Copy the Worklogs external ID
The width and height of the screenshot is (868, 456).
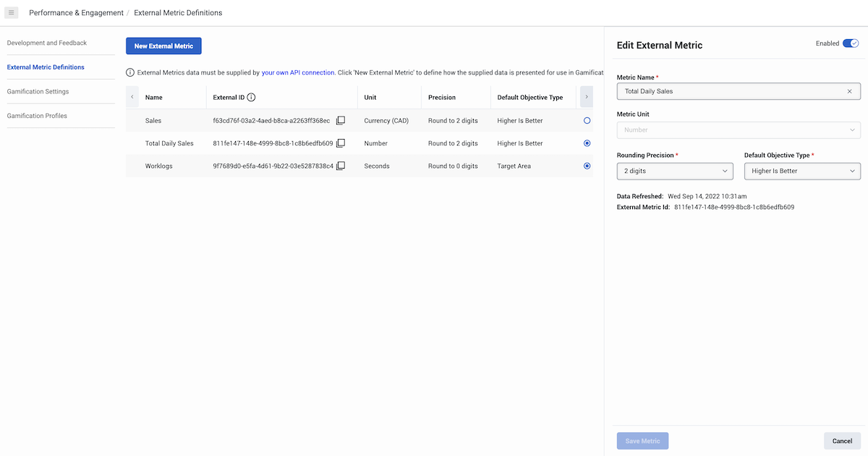tap(340, 166)
